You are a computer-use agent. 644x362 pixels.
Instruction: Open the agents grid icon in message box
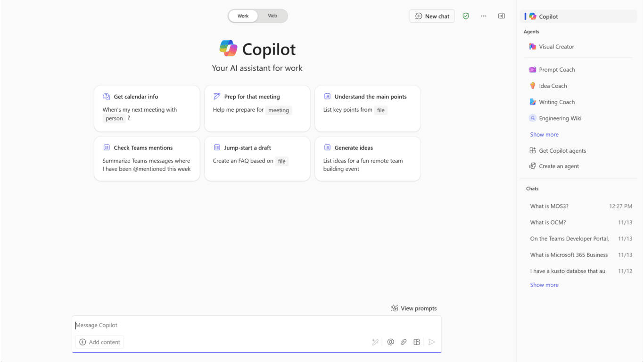click(x=417, y=342)
